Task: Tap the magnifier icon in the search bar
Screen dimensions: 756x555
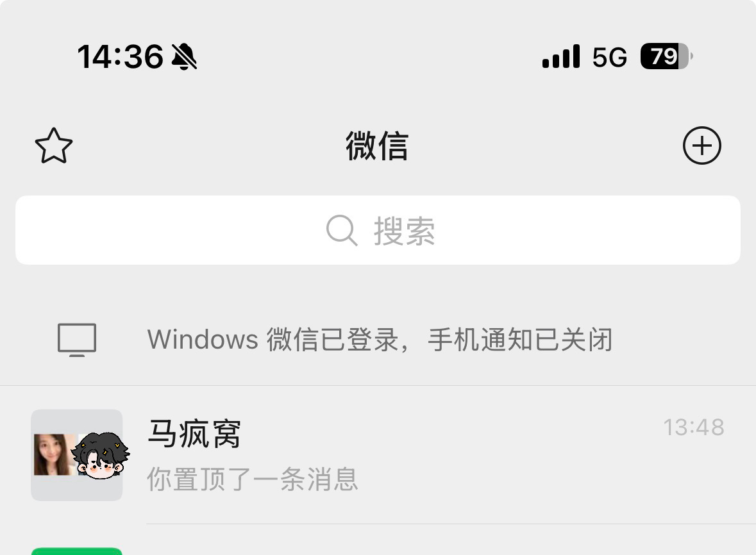Action: click(x=342, y=230)
